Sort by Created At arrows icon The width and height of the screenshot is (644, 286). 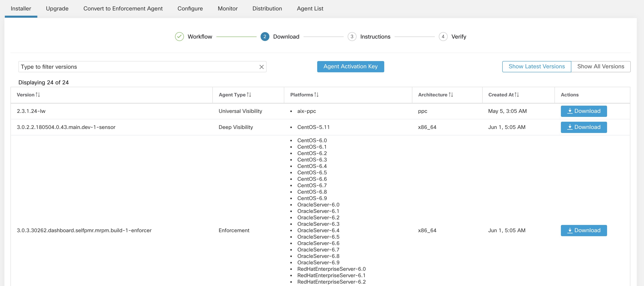[x=517, y=95]
